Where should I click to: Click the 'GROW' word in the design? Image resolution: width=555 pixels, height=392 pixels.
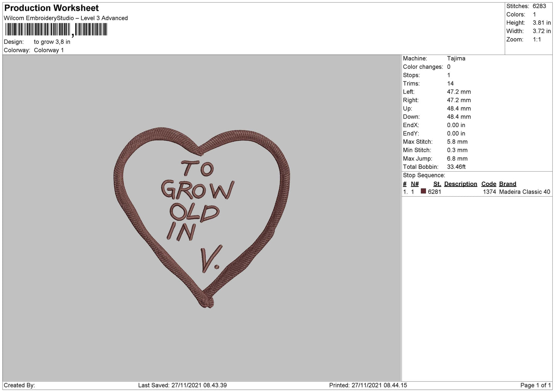[197, 190]
